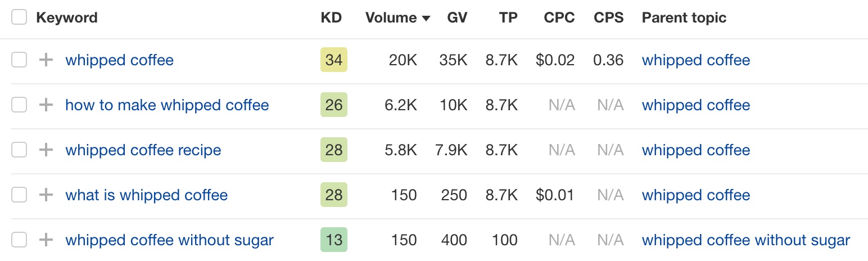Click the green KD 13 badge
The height and width of the screenshot is (261, 868).
[x=334, y=240]
